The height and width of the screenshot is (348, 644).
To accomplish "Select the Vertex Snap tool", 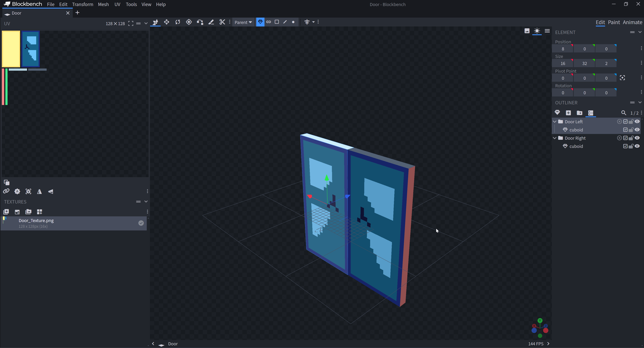I will [200, 22].
